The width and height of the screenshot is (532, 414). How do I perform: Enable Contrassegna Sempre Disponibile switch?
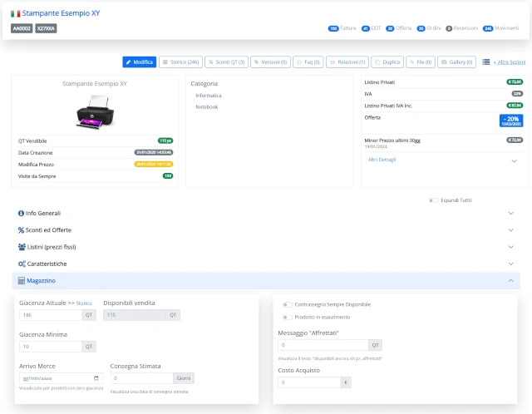click(x=288, y=304)
